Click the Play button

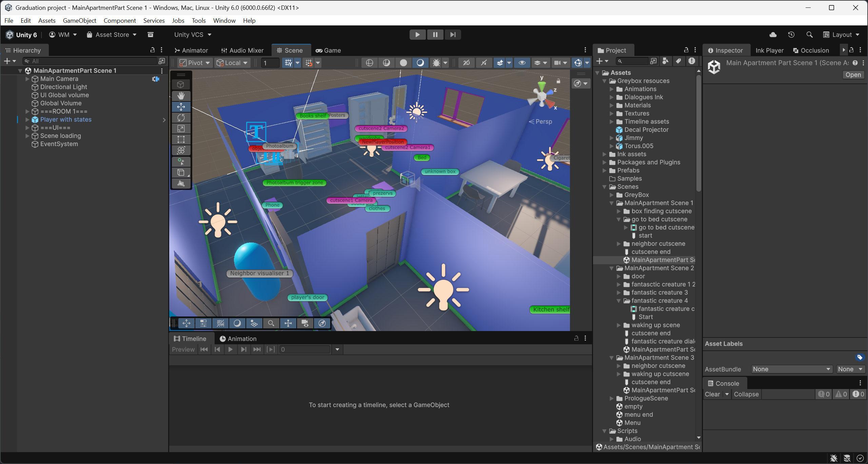[x=417, y=35]
